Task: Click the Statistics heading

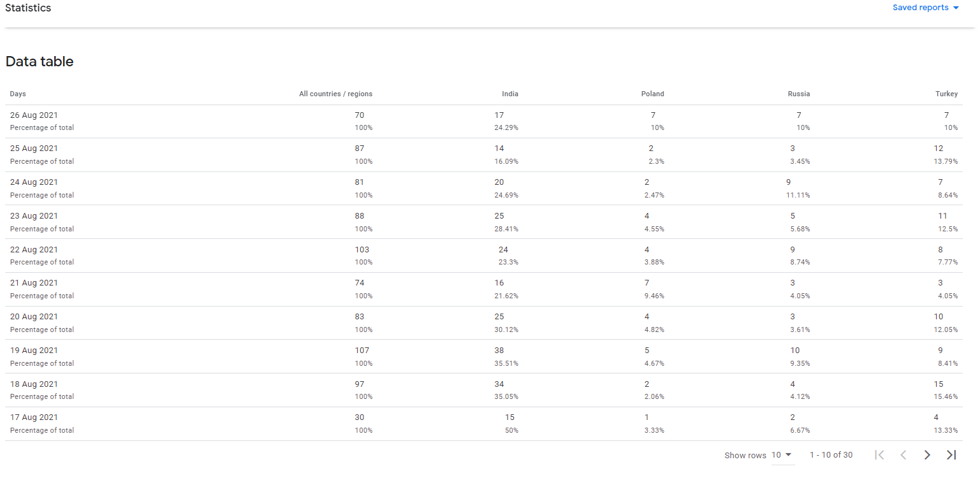Action: pos(28,8)
